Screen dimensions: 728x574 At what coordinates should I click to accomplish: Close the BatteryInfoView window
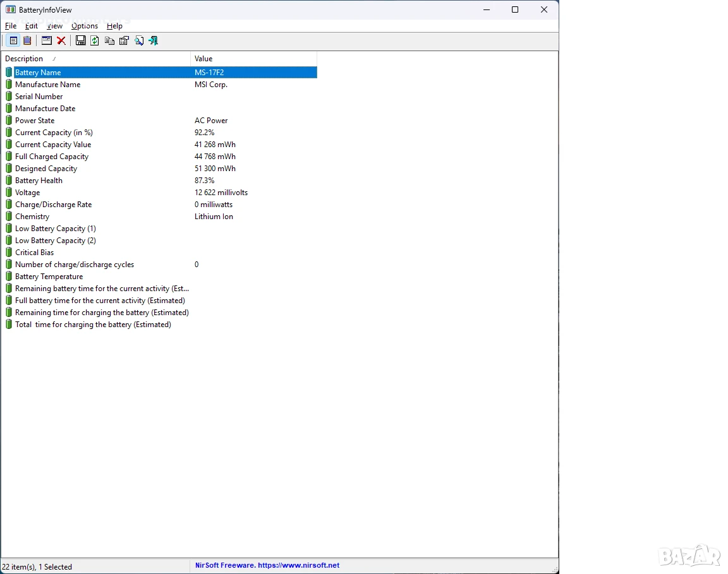(x=544, y=9)
